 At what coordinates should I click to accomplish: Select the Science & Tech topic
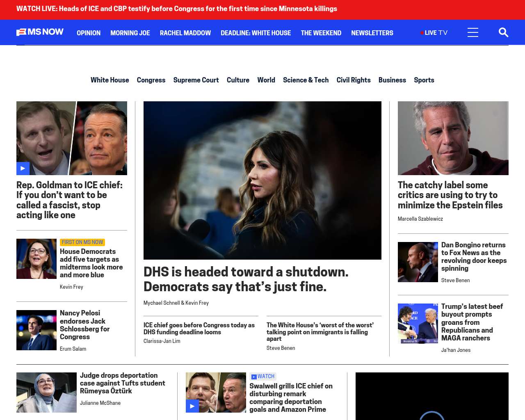click(306, 80)
